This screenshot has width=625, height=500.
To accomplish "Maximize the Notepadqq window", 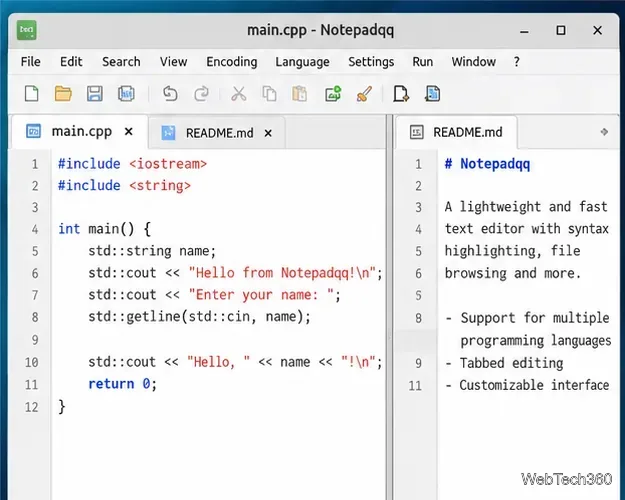I will [561, 30].
